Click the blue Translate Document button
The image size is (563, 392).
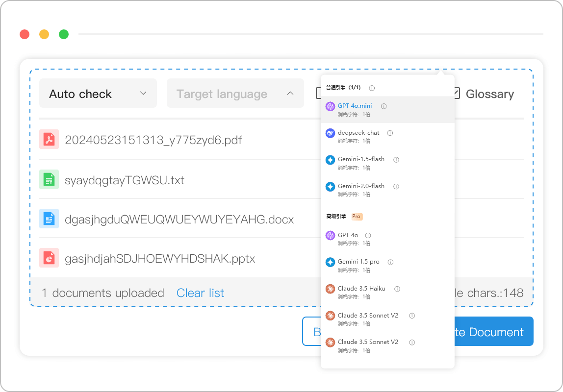494,331
